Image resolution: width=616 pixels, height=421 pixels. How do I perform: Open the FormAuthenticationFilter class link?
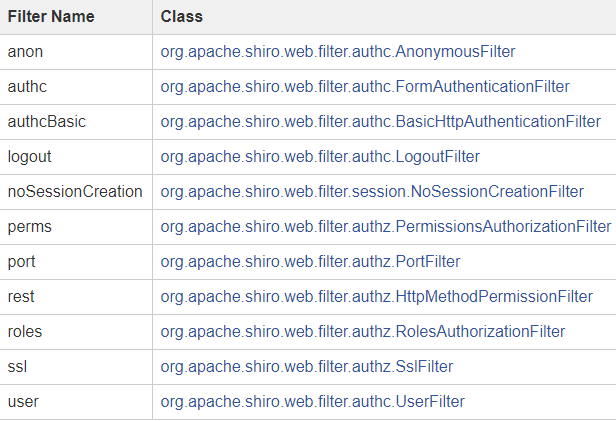tap(365, 87)
